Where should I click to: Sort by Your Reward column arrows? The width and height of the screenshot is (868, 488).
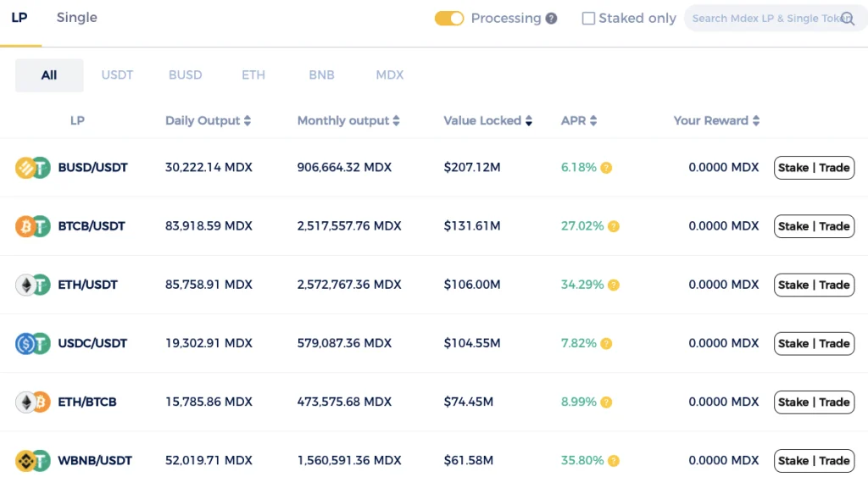coord(756,120)
